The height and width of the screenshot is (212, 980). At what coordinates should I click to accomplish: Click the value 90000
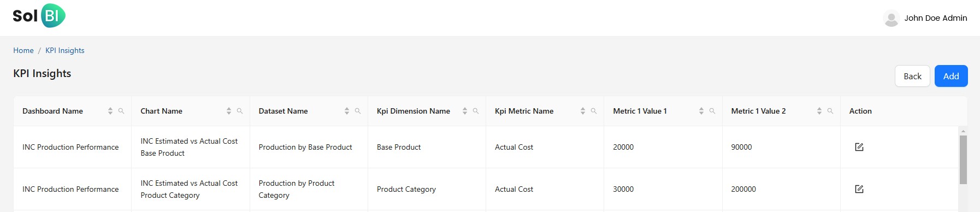point(741,147)
